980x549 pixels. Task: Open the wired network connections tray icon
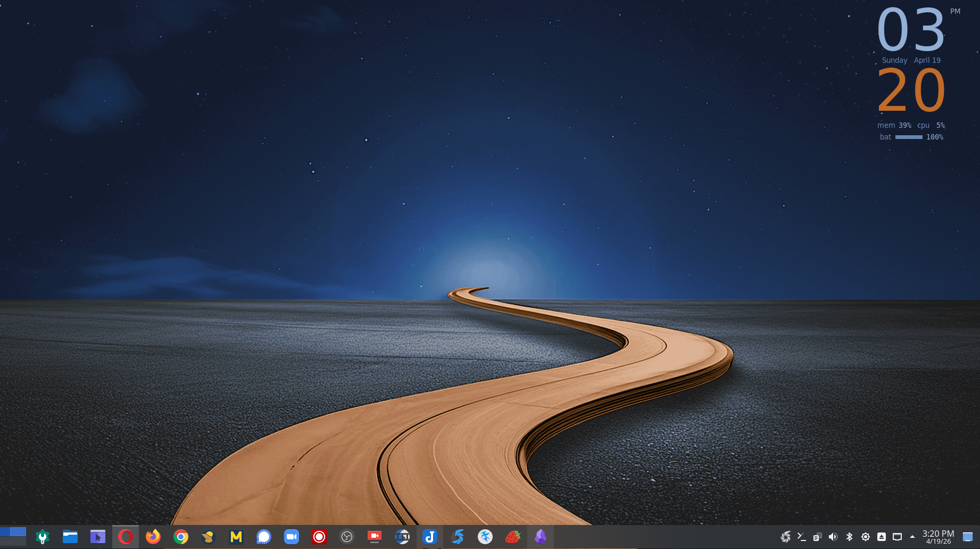click(898, 537)
